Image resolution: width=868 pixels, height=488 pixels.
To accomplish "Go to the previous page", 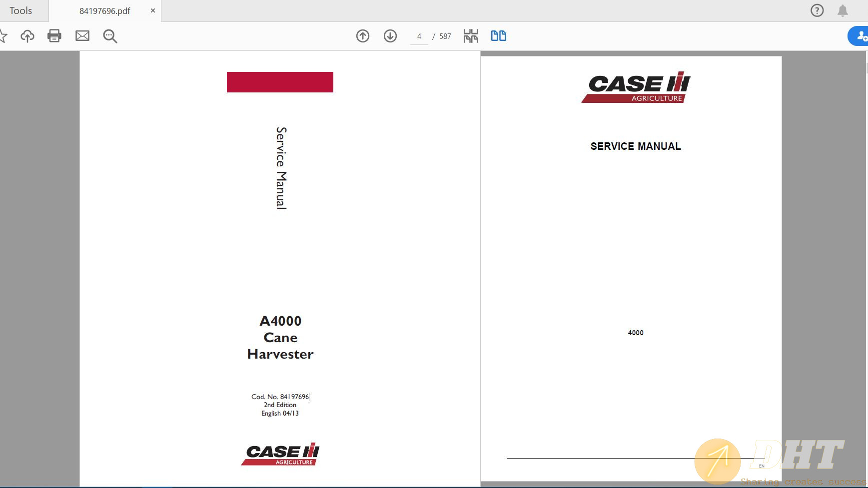I will 363,36.
